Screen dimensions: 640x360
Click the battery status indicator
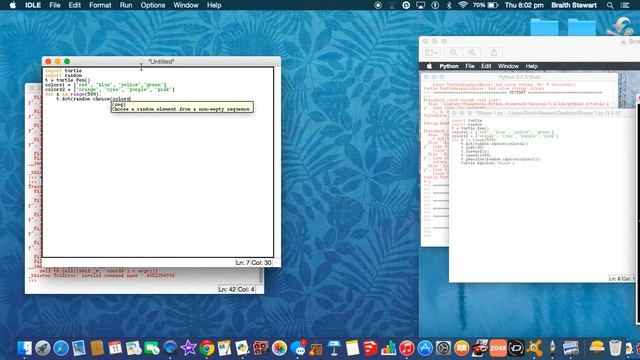486,5
